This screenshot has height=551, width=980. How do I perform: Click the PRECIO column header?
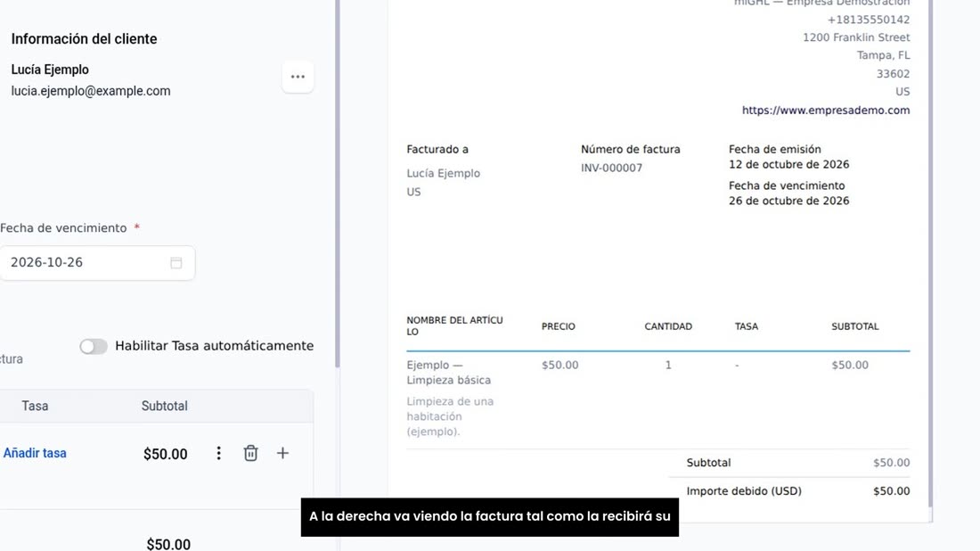[558, 326]
